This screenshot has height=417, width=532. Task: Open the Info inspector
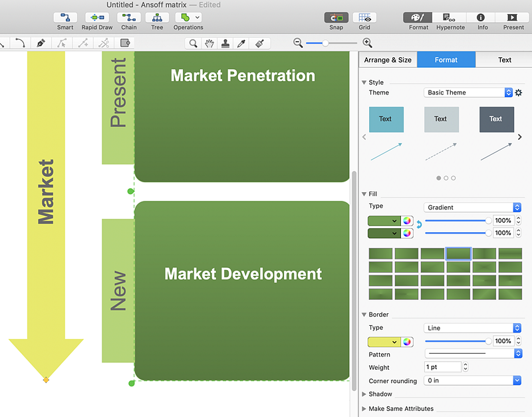tap(482, 17)
